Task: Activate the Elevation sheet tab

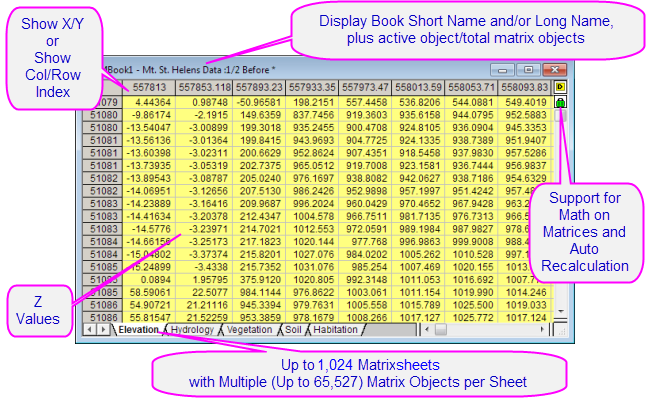Action: [135, 328]
